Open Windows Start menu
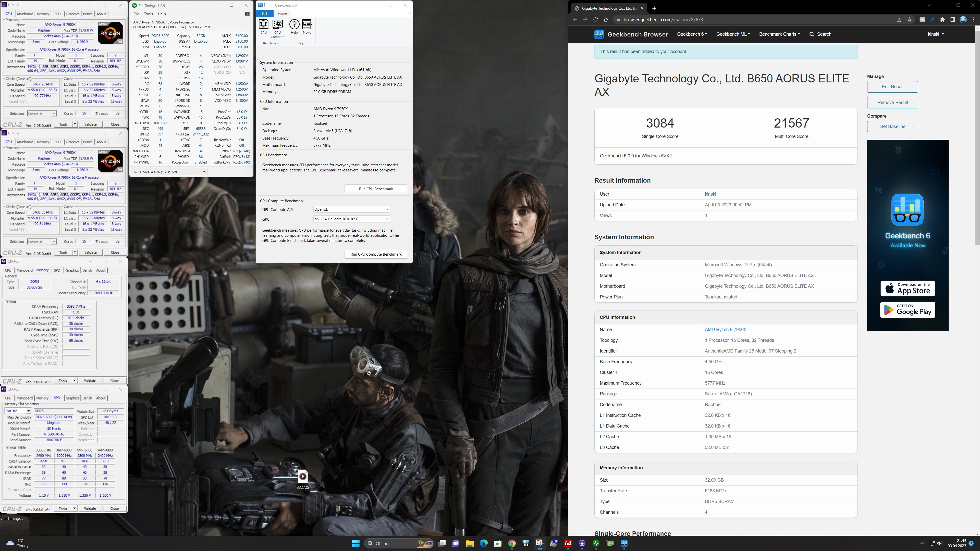Image resolution: width=980 pixels, height=551 pixels. point(356,543)
